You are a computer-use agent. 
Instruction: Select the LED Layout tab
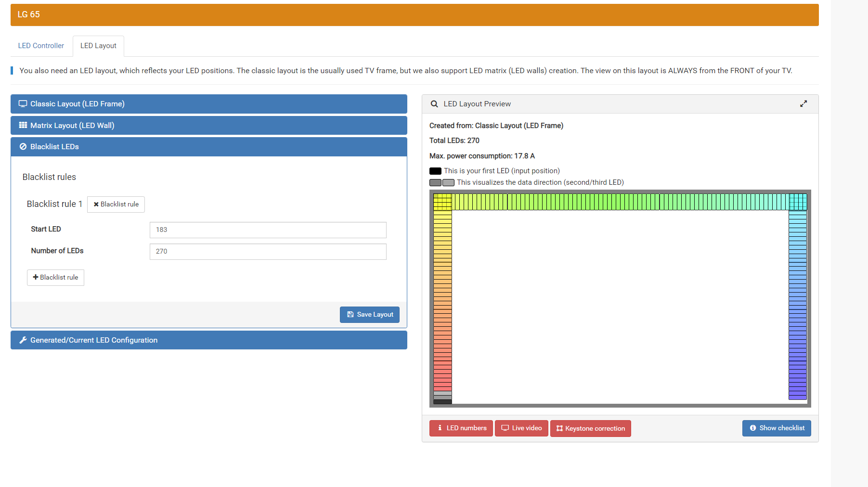(x=98, y=46)
